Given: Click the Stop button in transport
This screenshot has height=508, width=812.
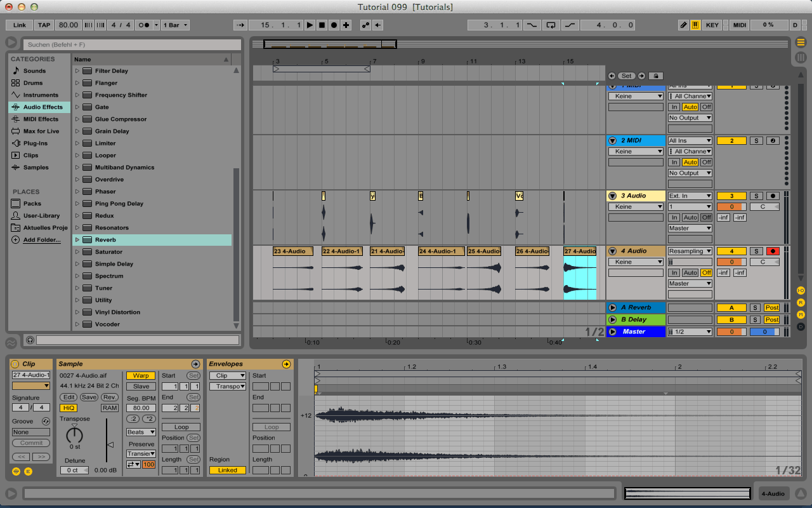Looking at the screenshot, I should (x=322, y=25).
